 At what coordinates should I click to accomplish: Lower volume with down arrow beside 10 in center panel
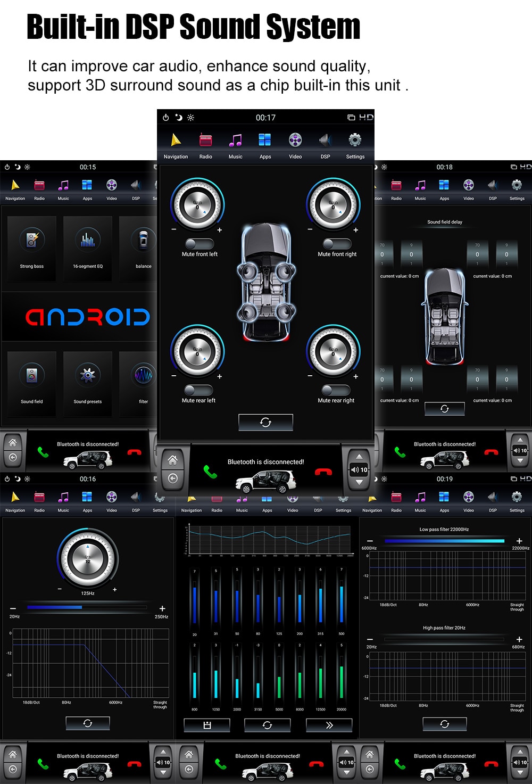[x=360, y=482]
